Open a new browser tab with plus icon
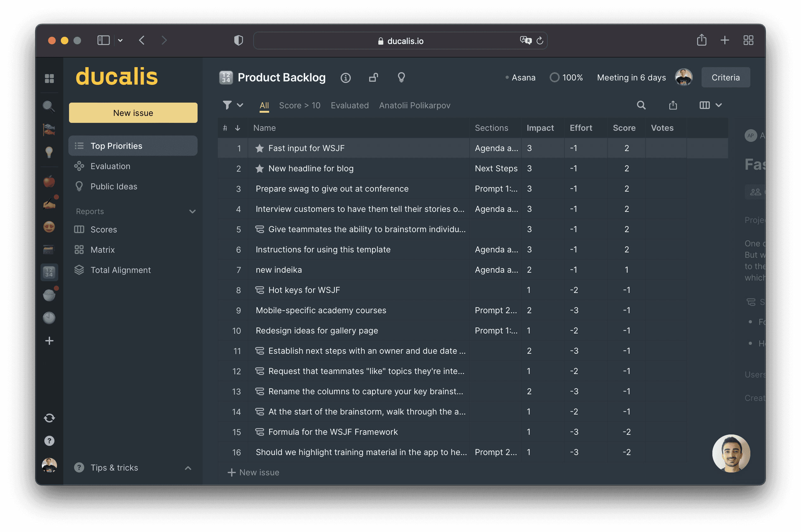Image resolution: width=801 pixels, height=532 pixels. click(x=725, y=40)
